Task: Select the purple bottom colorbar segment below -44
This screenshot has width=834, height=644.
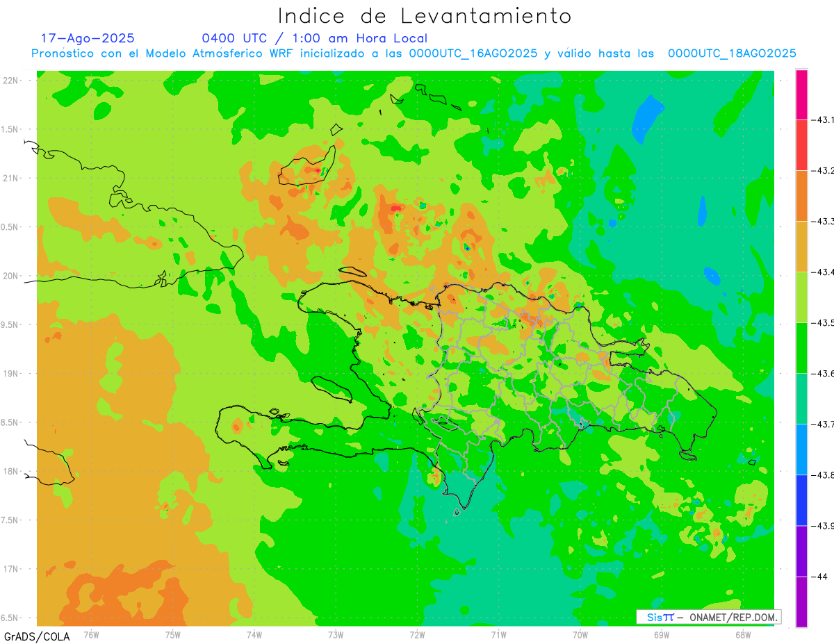Action: [x=801, y=602]
